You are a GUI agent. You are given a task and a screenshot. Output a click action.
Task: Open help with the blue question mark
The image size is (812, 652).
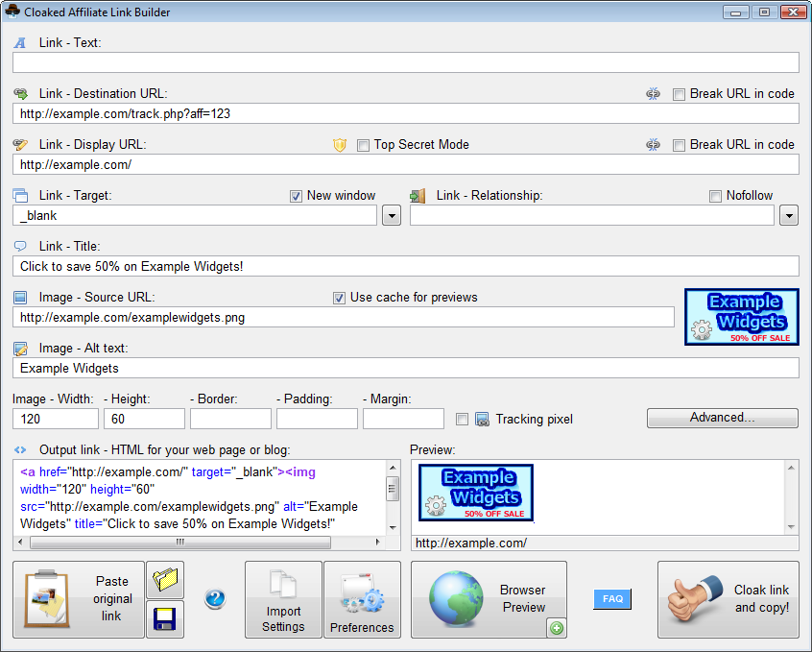click(x=215, y=599)
